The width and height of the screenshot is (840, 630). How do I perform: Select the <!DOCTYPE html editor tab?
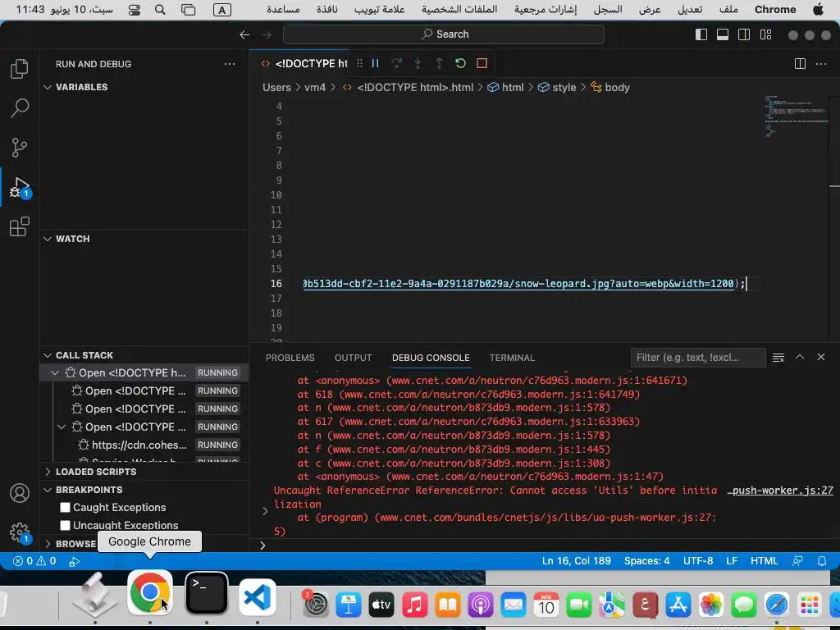pos(304,64)
